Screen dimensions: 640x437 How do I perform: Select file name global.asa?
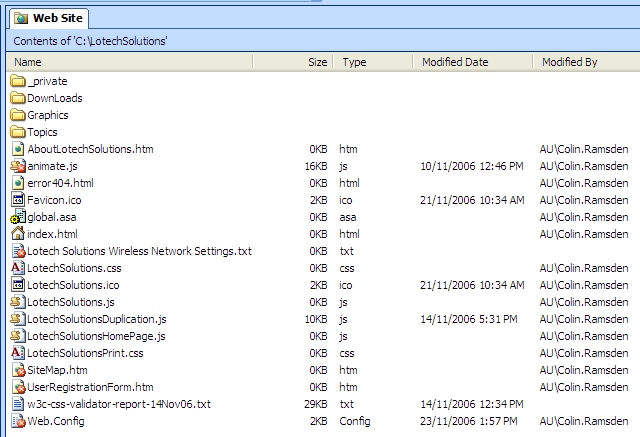[52, 217]
